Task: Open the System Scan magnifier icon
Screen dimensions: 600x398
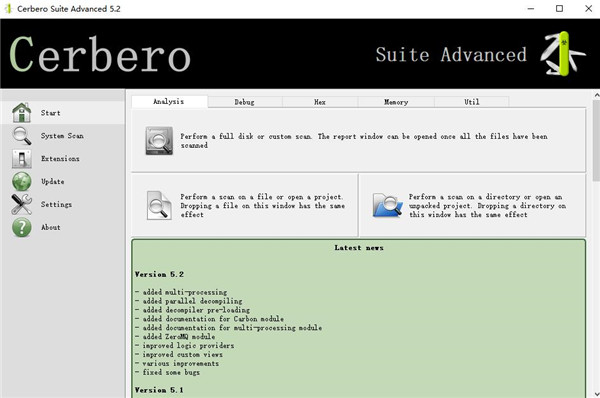Action: point(22,136)
